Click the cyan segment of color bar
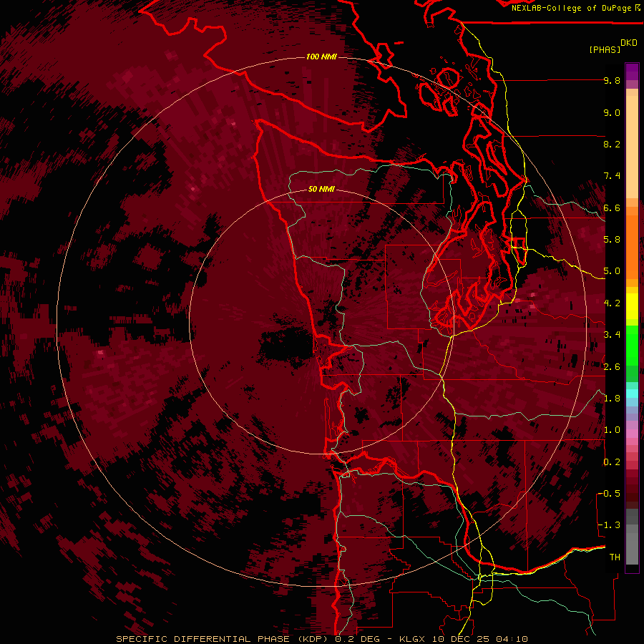The width and height of the screenshot is (644, 644). tap(632, 394)
